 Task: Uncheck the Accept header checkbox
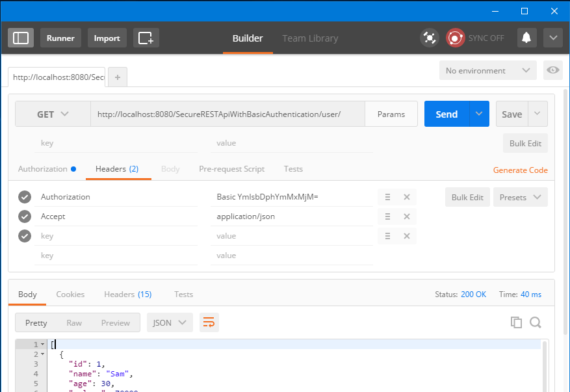pyautogui.click(x=25, y=216)
